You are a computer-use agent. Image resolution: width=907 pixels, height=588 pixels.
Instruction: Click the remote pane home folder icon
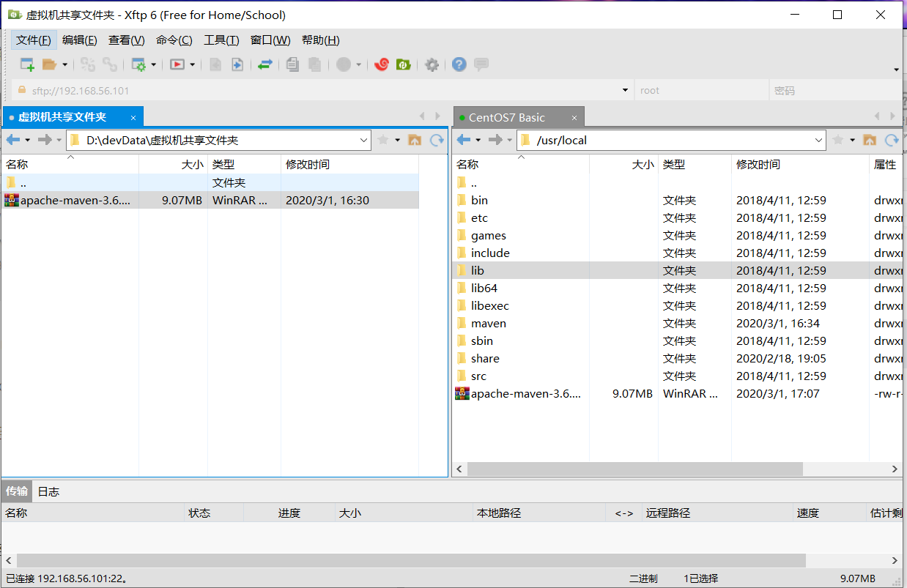click(870, 140)
